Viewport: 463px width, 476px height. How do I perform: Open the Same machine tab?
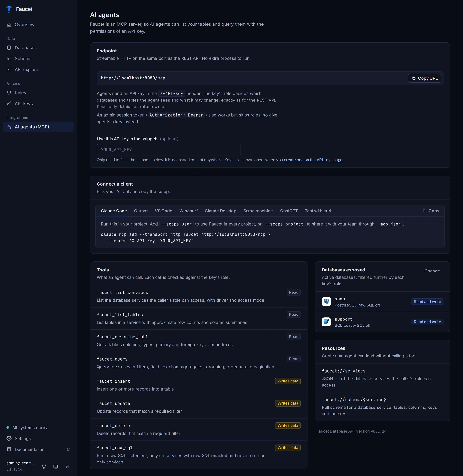pyautogui.click(x=258, y=211)
